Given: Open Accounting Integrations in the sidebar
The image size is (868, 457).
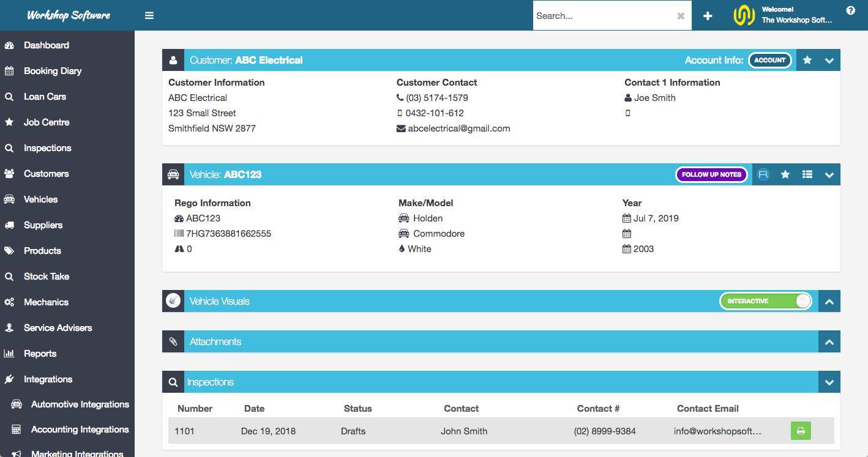Looking at the screenshot, I should point(79,429).
